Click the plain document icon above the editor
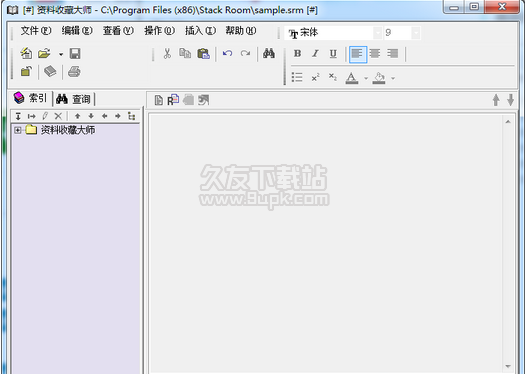Screen dimensions: 525x374 [x=159, y=100]
